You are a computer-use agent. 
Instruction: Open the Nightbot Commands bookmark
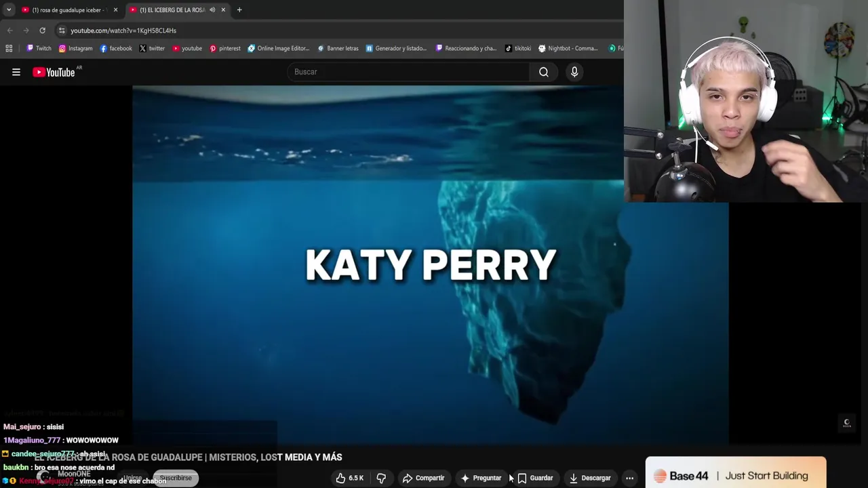click(568, 48)
